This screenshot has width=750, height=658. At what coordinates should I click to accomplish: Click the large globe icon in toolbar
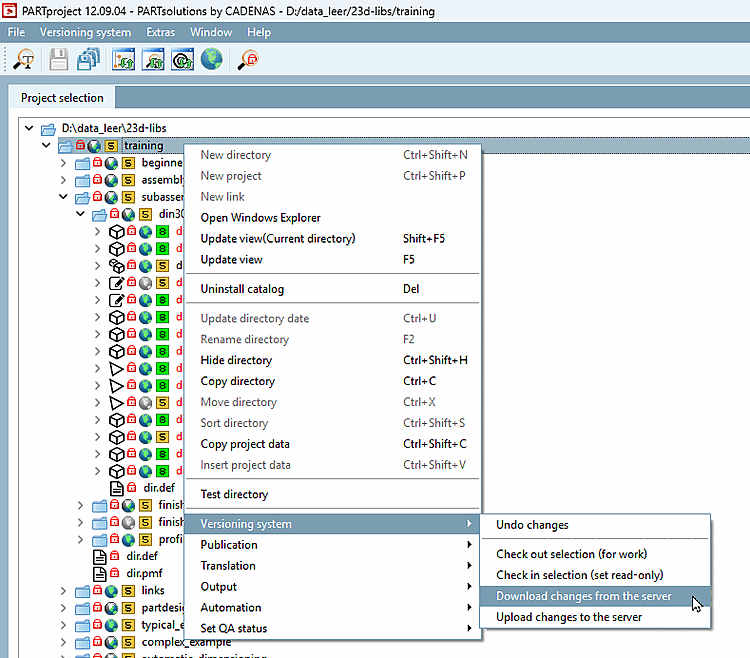pyautogui.click(x=211, y=59)
